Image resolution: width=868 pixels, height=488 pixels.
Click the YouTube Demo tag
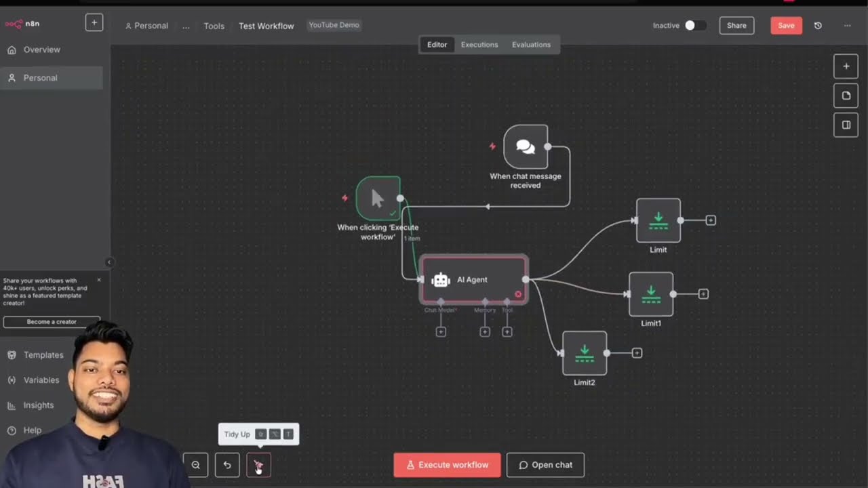334,25
